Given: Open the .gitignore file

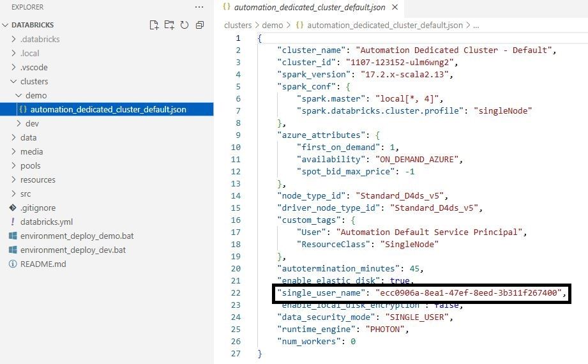Looking at the screenshot, I should click(38, 208).
